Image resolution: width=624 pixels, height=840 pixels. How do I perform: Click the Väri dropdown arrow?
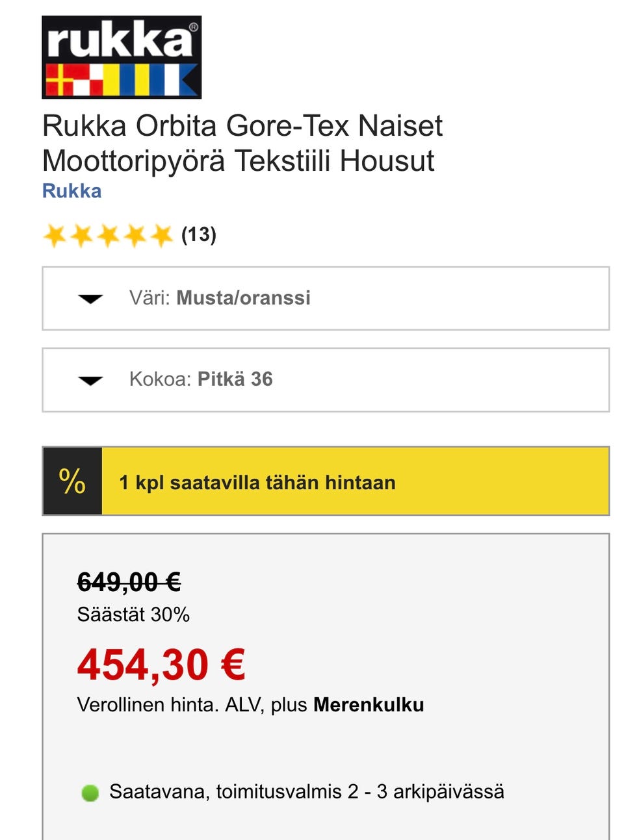tap(90, 299)
